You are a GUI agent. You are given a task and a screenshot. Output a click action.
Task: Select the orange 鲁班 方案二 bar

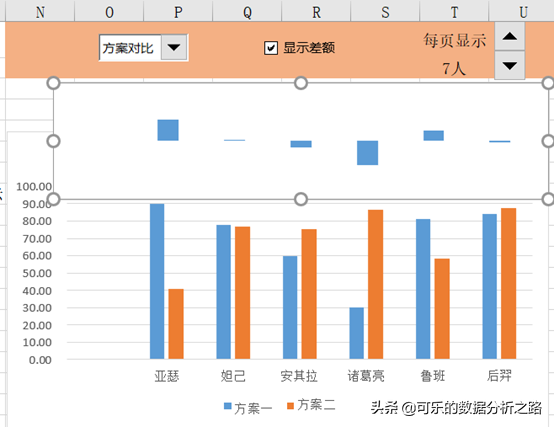coord(442,309)
